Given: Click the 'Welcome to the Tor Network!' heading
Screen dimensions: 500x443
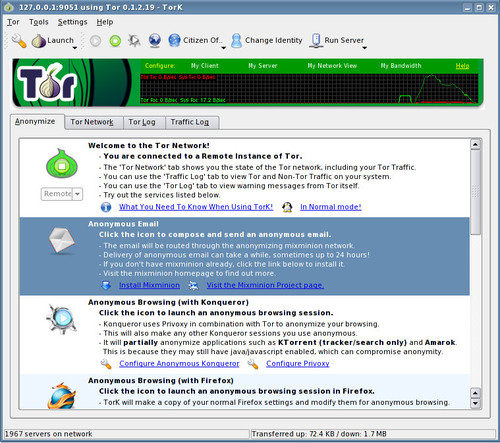Looking at the screenshot, I should coord(149,146).
